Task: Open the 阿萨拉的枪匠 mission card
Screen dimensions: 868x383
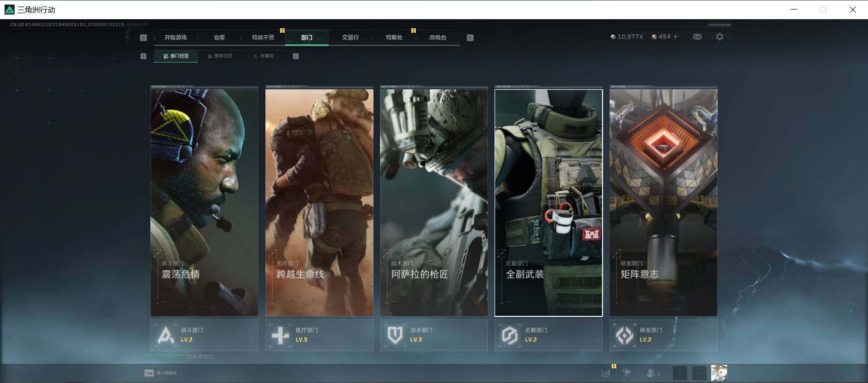Action: [434, 203]
